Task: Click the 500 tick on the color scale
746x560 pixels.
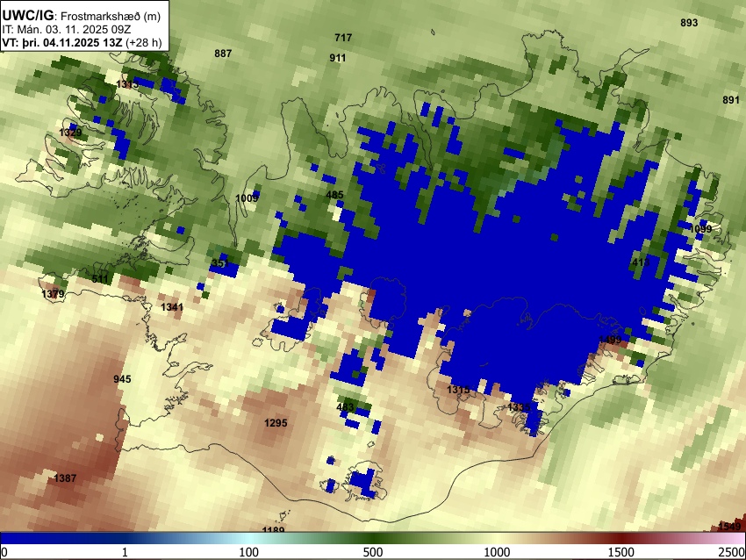Action: pos(373,552)
